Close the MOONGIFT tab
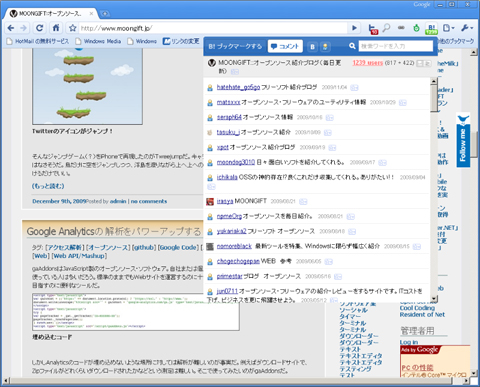 click(x=91, y=14)
